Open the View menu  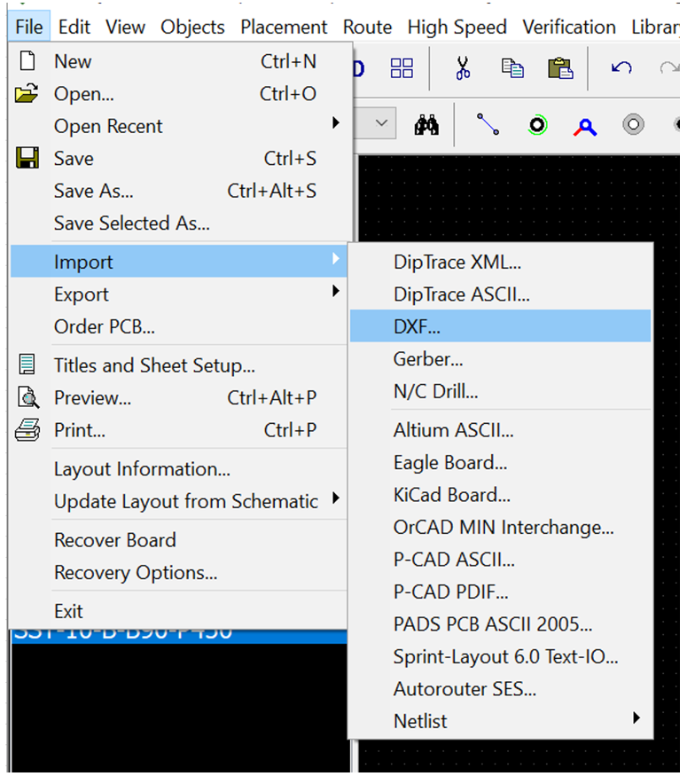click(x=125, y=27)
